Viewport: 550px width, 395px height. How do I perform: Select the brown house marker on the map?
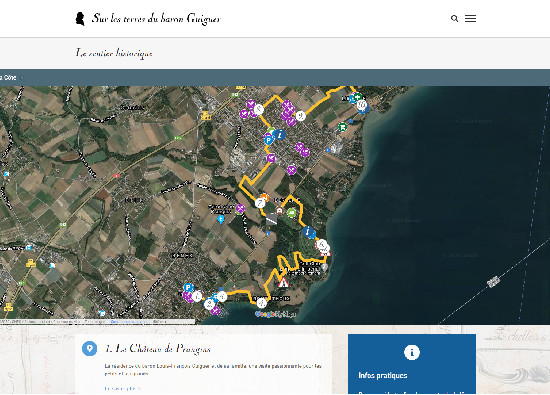click(x=279, y=211)
